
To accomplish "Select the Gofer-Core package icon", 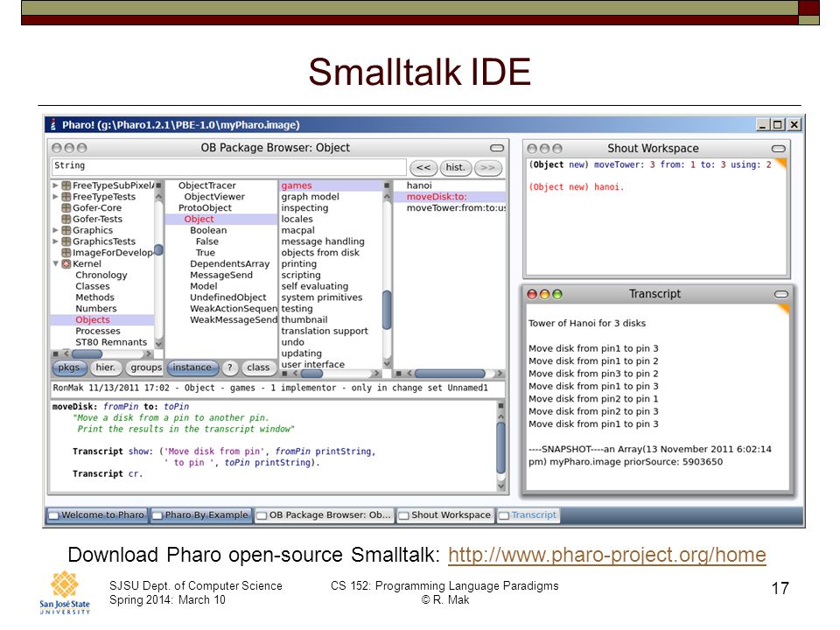I will tap(66, 208).
